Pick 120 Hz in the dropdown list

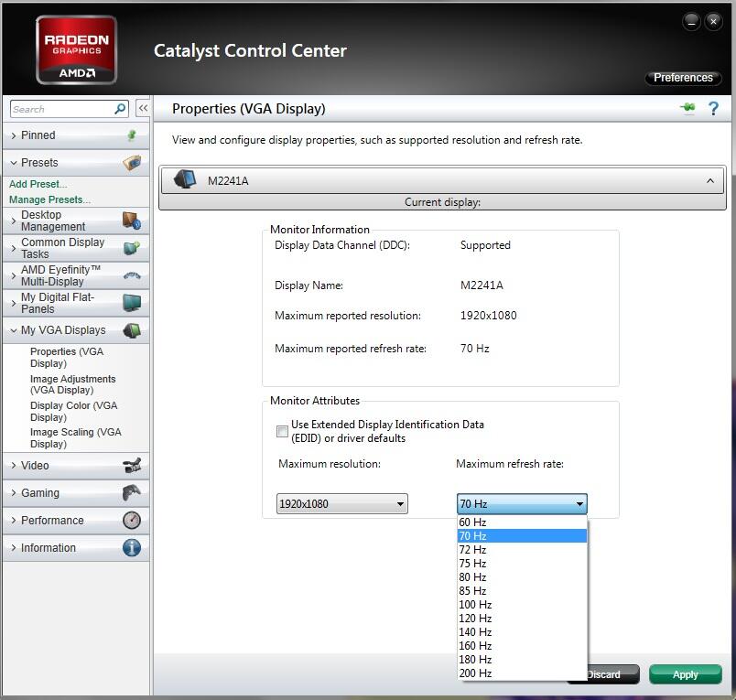pos(522,619)
